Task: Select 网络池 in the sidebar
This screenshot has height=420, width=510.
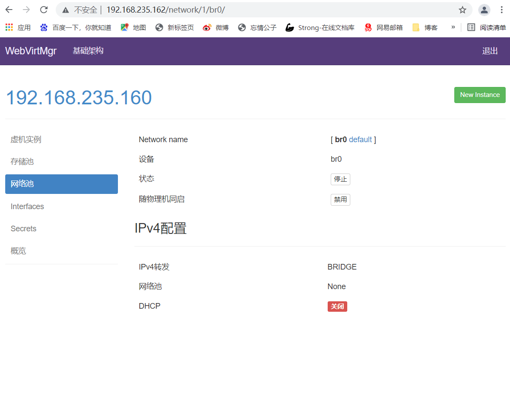Action: [61, 184]
